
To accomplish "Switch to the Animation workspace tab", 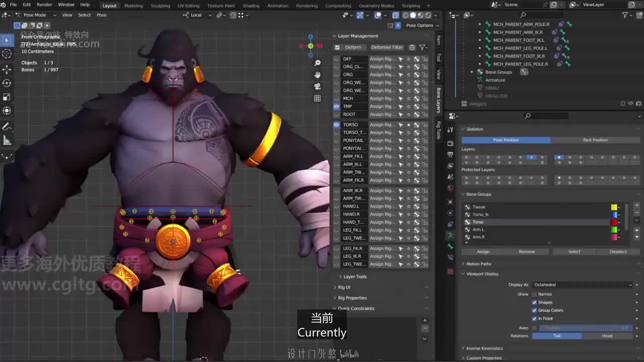I will (x=278, y=6).
